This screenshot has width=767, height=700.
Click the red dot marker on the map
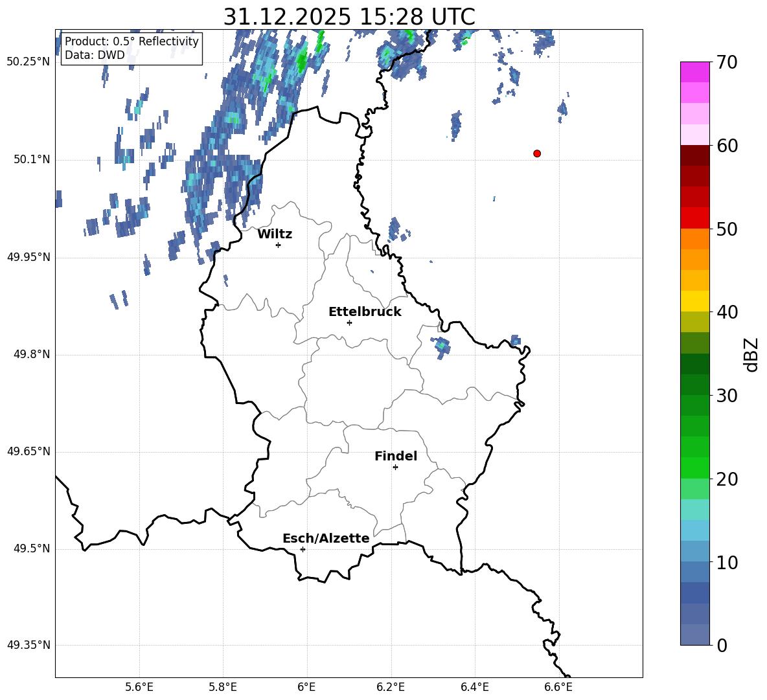536,153
